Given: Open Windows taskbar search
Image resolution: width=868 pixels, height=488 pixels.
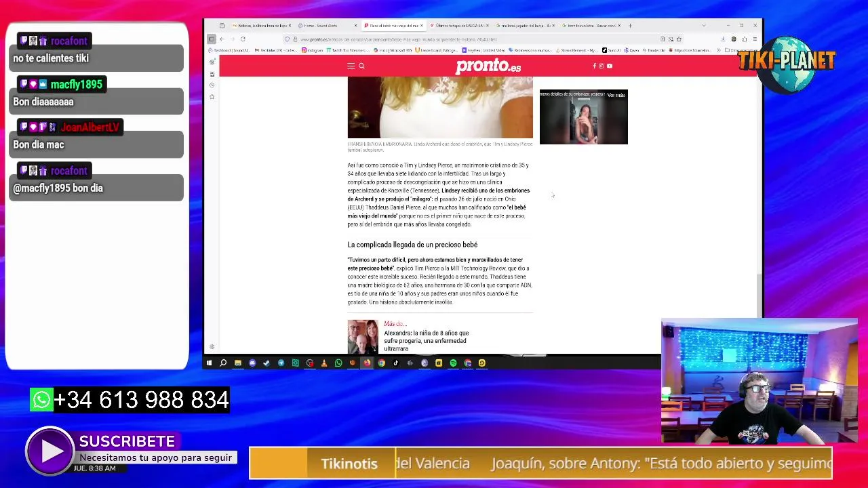Looking at the screenshot, I should coord(223,363).
